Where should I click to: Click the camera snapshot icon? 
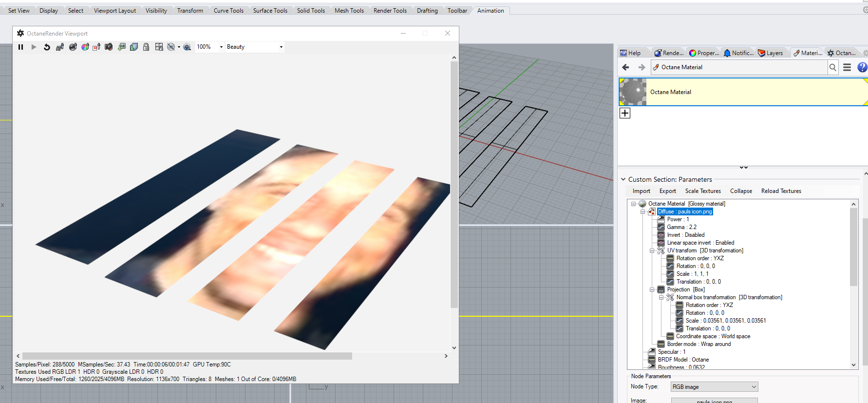[x=109, y=47]
